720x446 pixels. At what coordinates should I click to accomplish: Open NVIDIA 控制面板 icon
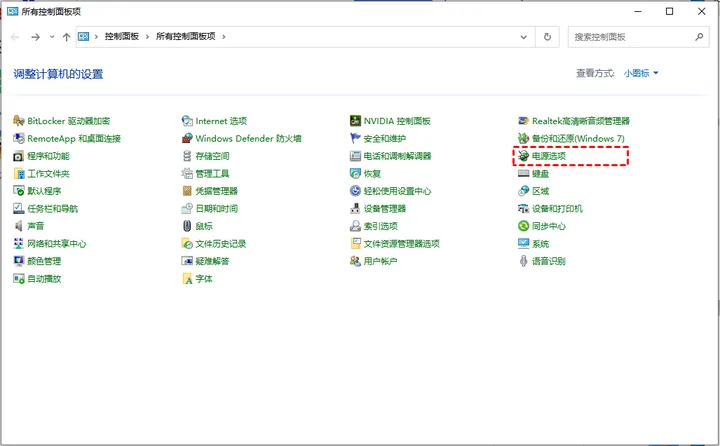(355, 121)
